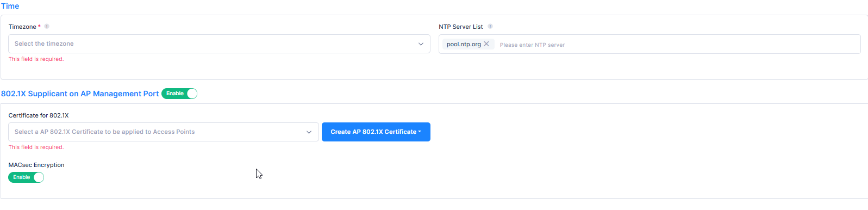Click the info icon beside Timezone label
This screenshot has width=868, height=210.
click(x=47, y=26)
